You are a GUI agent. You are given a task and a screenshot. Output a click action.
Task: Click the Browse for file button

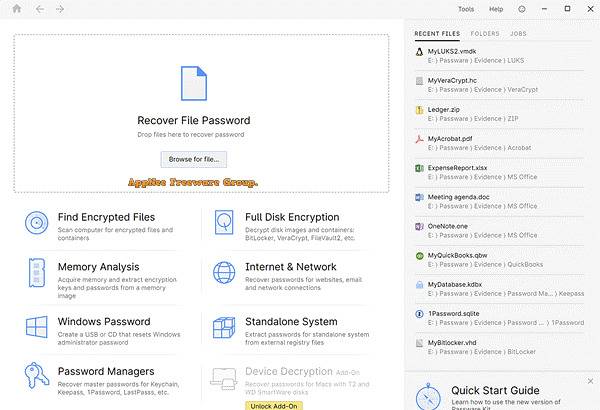pos(194,159)
